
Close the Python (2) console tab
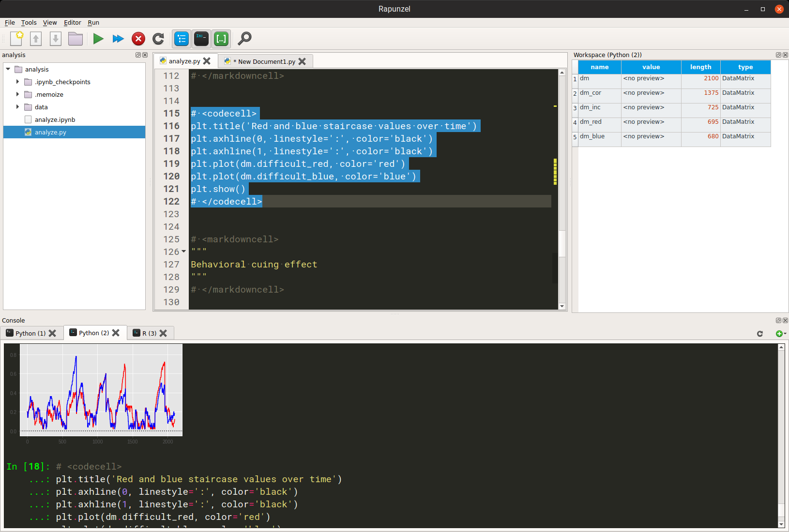116,333
